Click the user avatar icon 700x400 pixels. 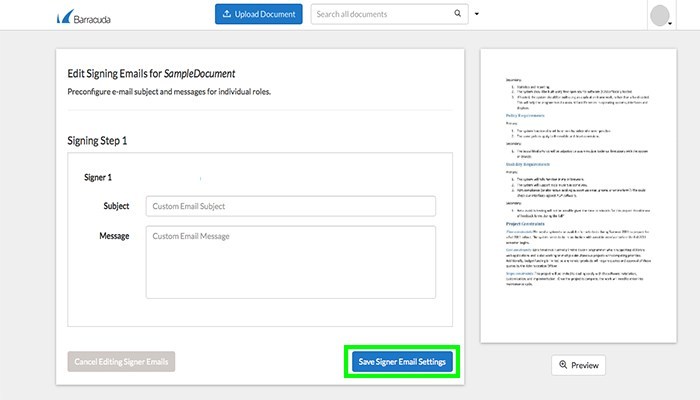point(659,16)
